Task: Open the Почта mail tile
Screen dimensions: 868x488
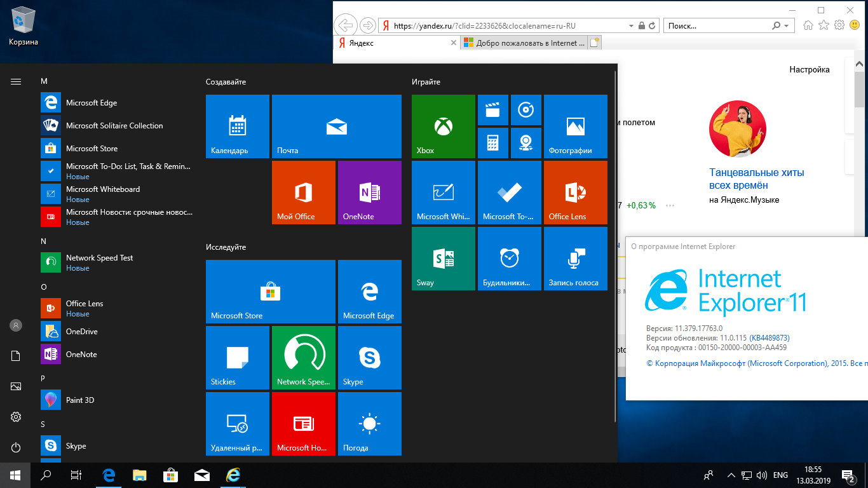Action: [337, 126]
